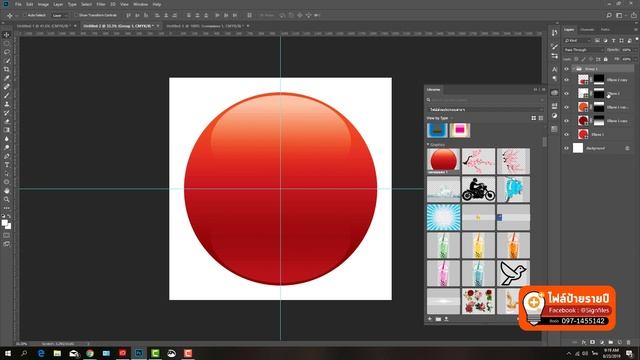Screen dimensions: 640x360
Task: Select the Clone Stamp tool
Action: coord(7,104)
